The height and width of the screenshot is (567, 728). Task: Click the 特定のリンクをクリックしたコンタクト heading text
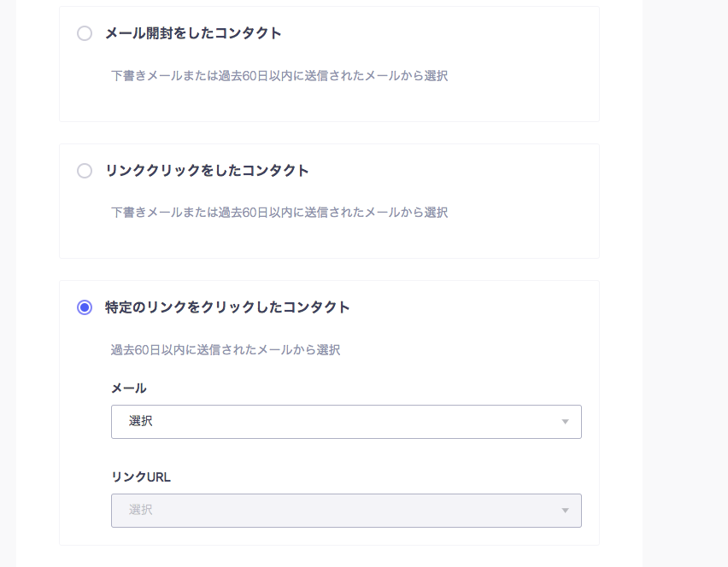(227, 307)
